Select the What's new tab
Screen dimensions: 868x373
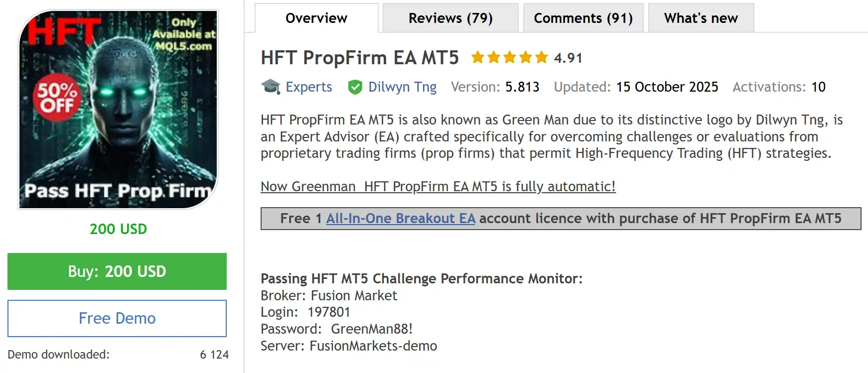[701, 18]
